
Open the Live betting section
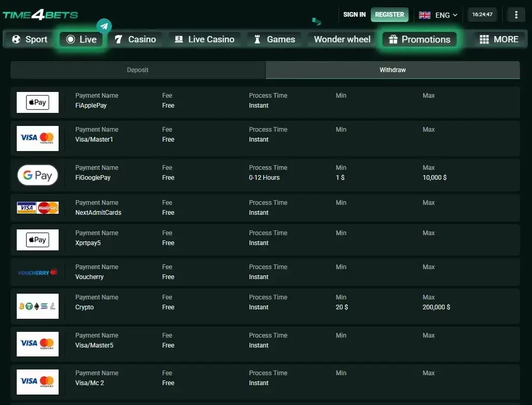click(x=82, y=39)
